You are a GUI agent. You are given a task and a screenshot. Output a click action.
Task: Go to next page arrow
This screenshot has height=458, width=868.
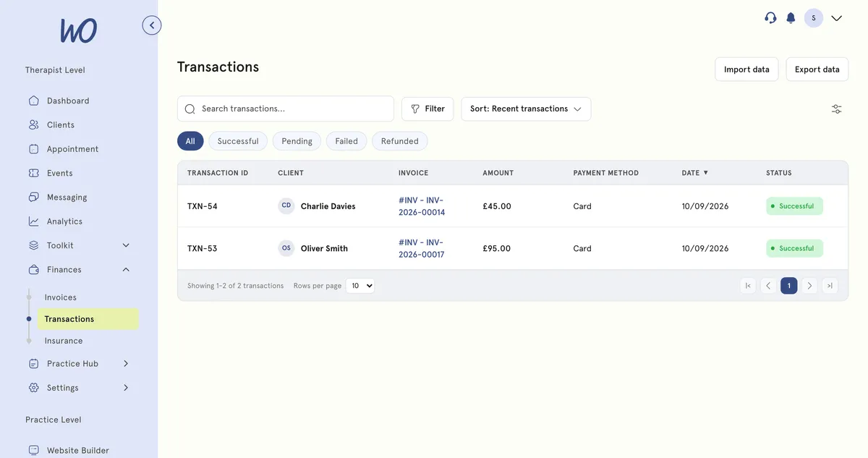tap(809, 286)
